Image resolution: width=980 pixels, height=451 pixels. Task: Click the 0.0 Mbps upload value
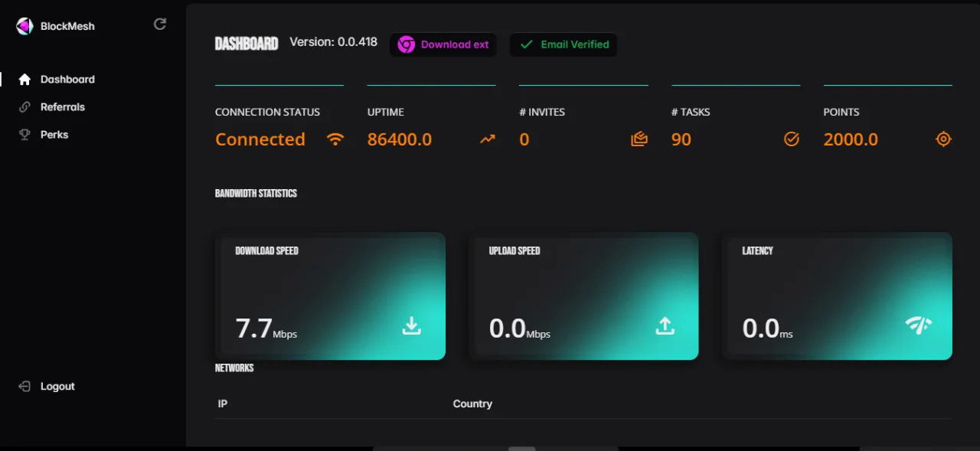point(520,328)
